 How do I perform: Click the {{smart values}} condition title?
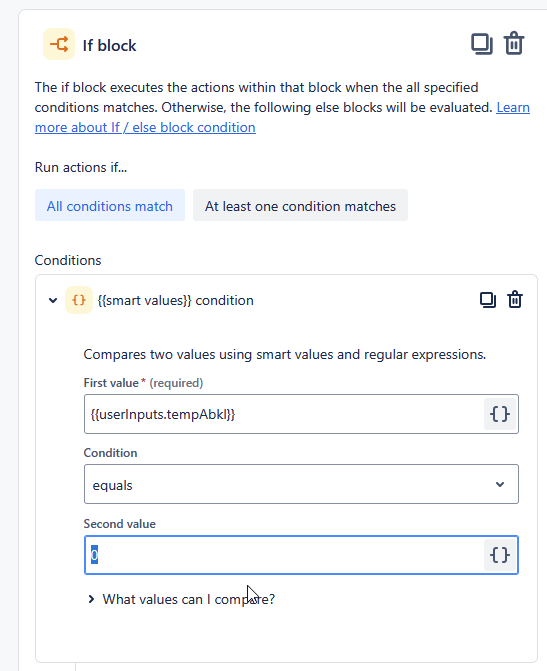click(175, 300)
